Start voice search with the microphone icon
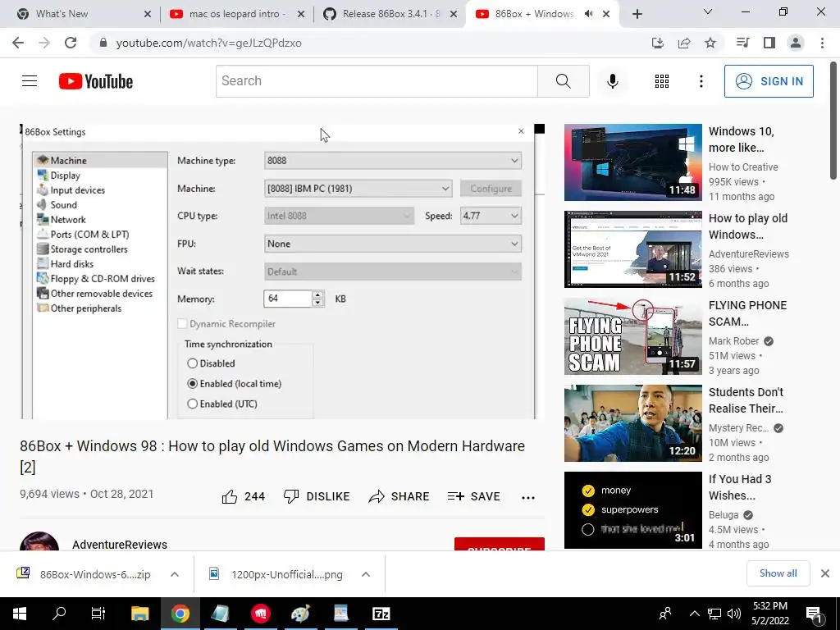This screenshot has width=840, height=630. (x=612, y=81)
